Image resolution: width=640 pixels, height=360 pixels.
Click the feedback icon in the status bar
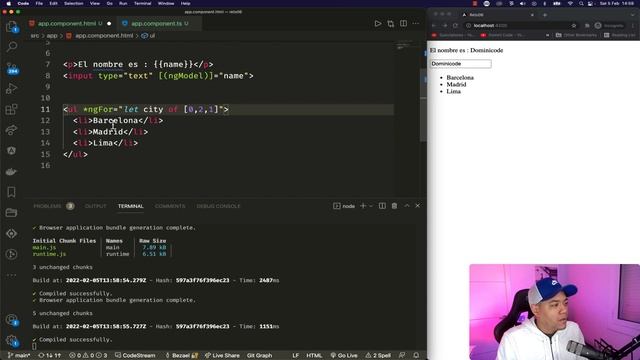pyautogui.click(x=402, y=356)
